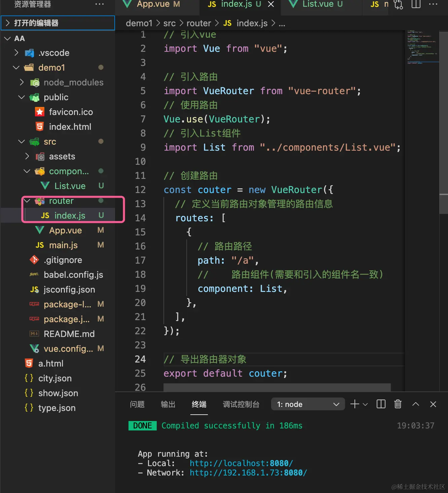Switch to the 输出 panel tab
The width and height of the screenshot is (448, 493).
point(168,404)
